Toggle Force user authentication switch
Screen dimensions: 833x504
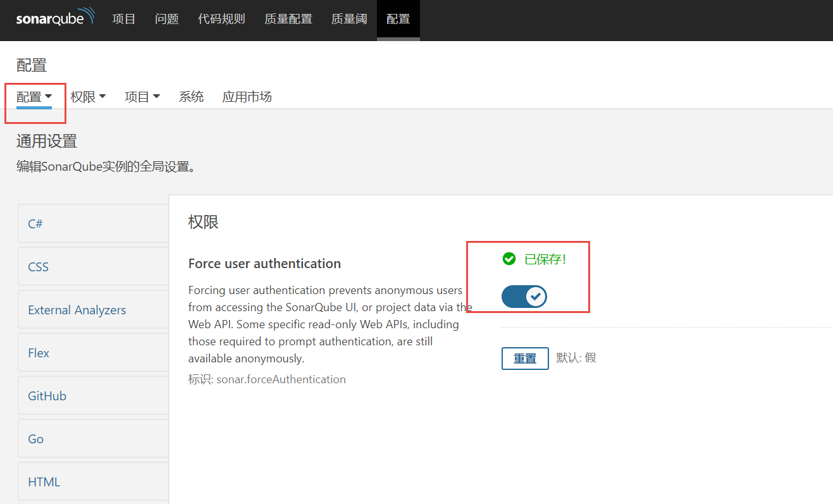pyautogui.click(x=524, y=296)
